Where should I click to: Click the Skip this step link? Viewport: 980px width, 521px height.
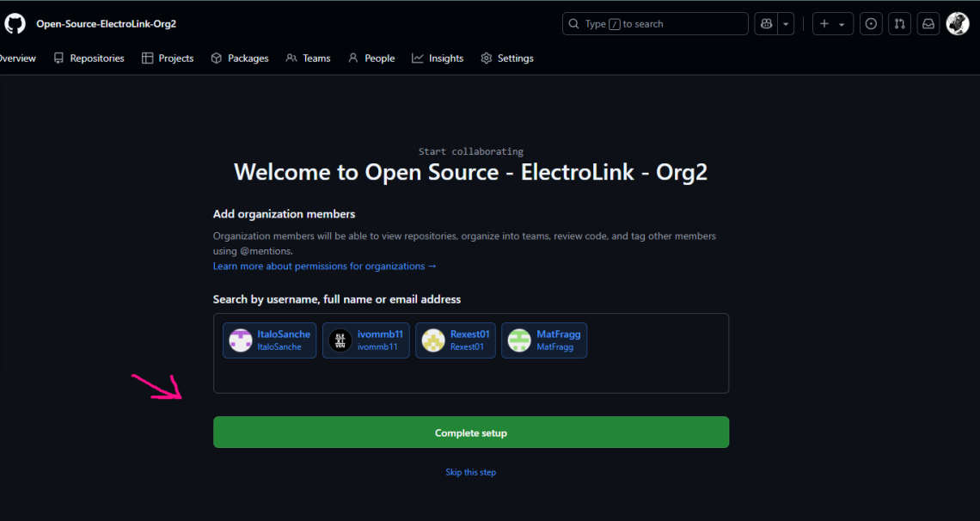click(x=470, y=472)
